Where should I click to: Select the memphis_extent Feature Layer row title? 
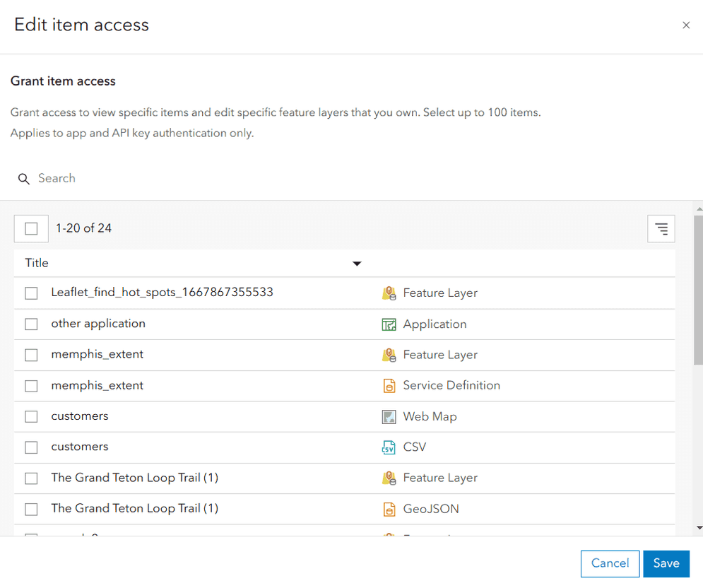click(98, 355)
